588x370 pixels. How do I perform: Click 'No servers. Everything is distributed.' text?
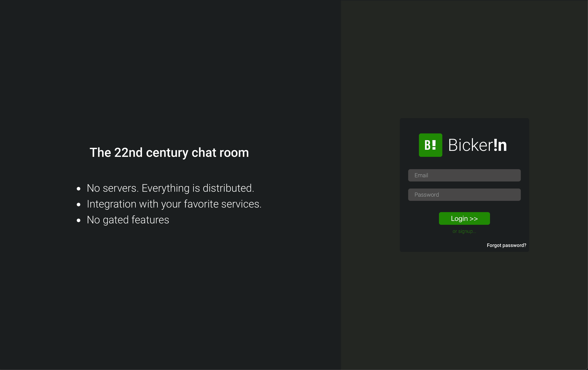click(170, 188)
